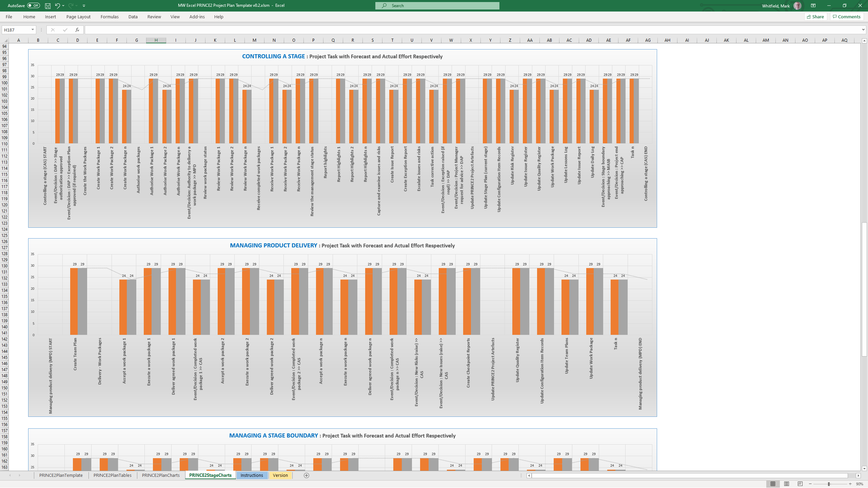Screen dimensions: 868x488
Task: Click the zoom slider handle
Action: (x=829, y=484)
